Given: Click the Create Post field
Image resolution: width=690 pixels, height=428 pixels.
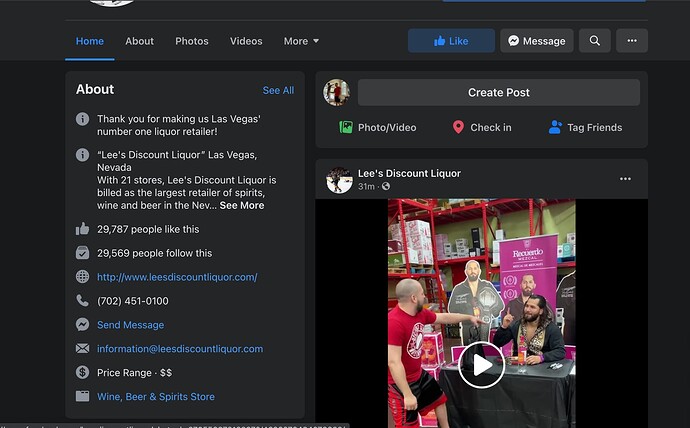Looking at the screenshot, I should pos(499,92).
